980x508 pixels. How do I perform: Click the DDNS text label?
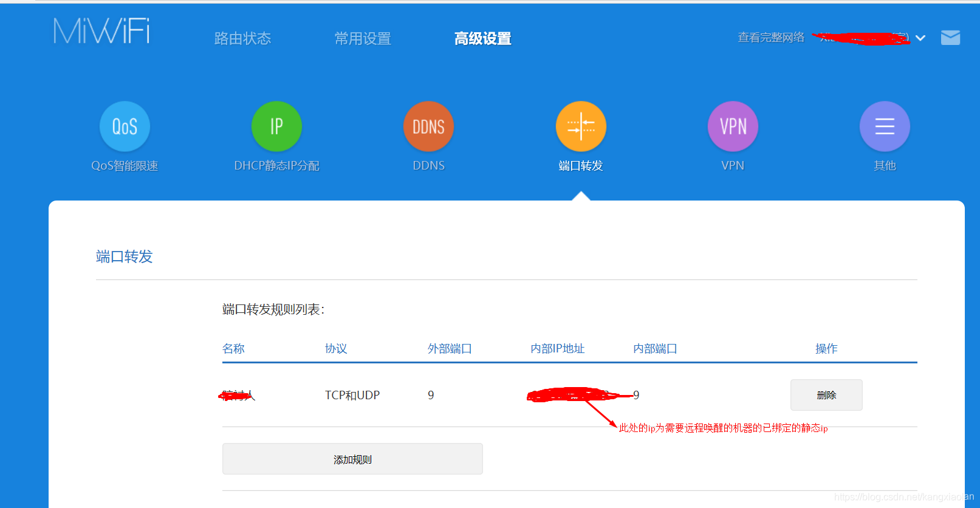(429, 165)
